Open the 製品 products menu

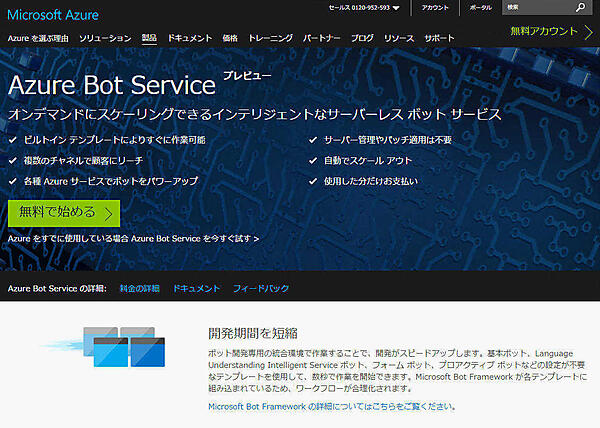pos(149,38)
